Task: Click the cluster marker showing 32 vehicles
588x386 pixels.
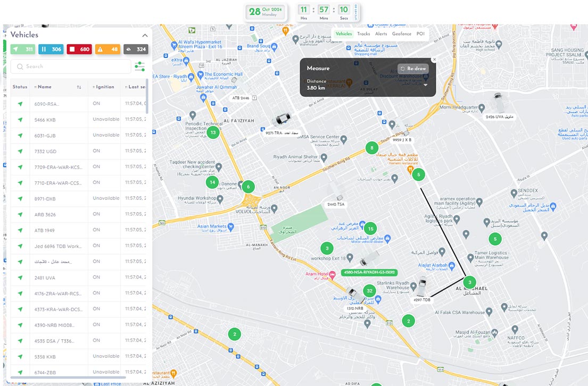Action: click(369, 291)
